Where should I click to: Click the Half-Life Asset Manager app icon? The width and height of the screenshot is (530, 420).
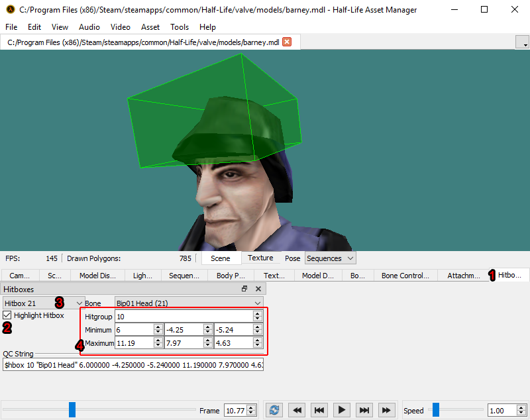click(x=11, y=9)
